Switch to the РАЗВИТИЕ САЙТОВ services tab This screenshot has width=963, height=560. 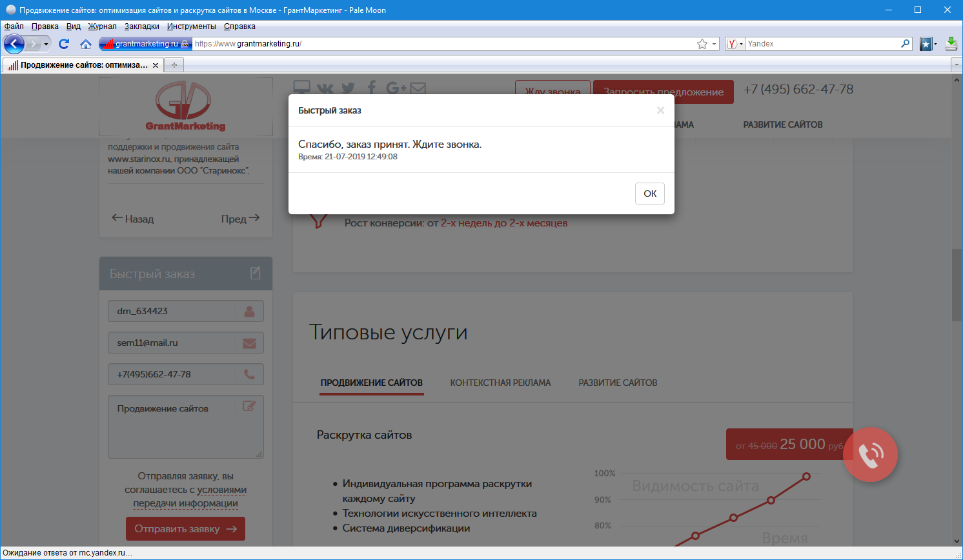[x=618, y=383]
